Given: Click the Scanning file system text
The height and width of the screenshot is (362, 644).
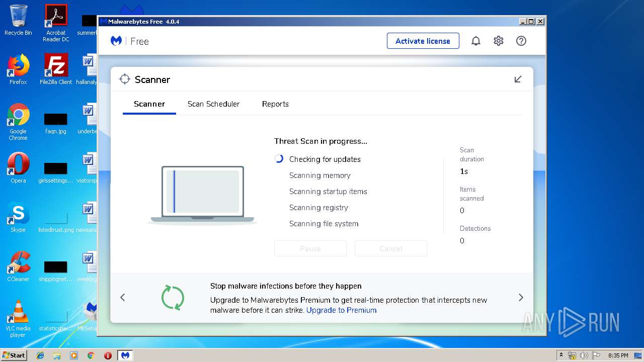Looking at the screenshot, I should pos(324,224).
